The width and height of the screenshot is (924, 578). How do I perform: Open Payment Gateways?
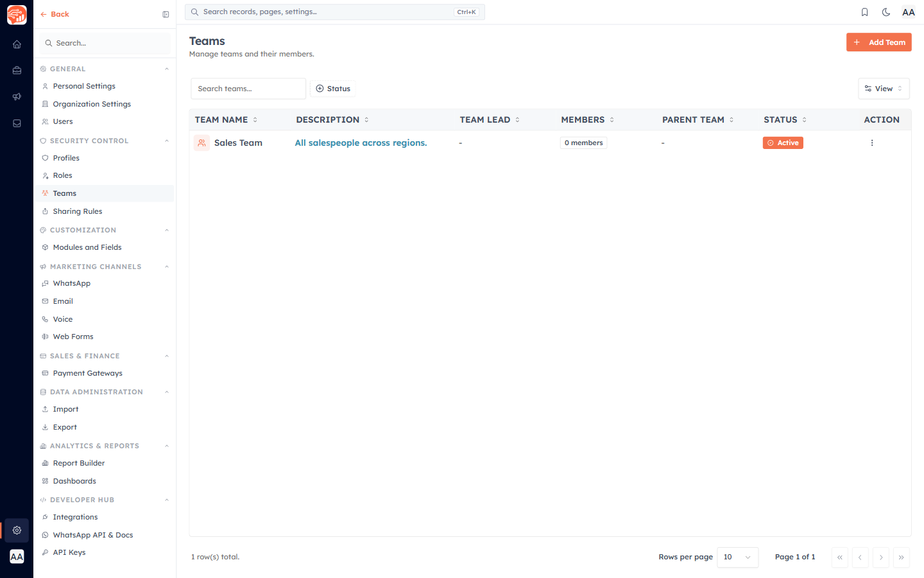coord(104,373)
